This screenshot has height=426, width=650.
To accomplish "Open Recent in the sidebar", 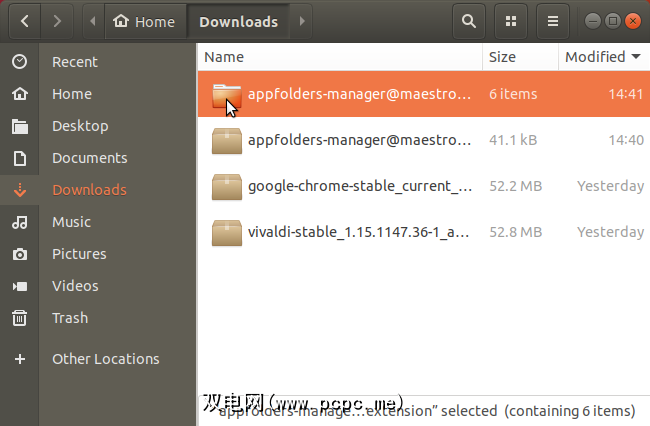I will tap(75, 62).
